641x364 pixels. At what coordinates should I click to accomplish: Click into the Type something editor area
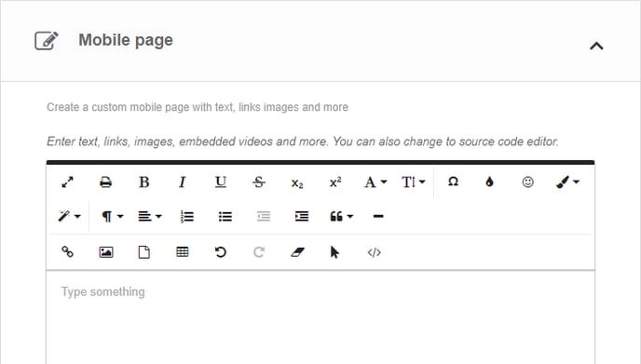click(320, 317)
